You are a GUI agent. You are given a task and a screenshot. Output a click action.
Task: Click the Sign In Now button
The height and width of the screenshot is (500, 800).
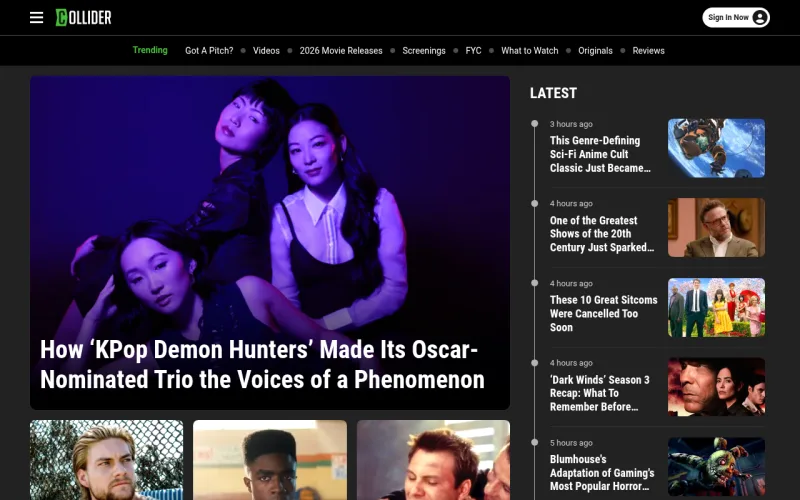[736, 17]
